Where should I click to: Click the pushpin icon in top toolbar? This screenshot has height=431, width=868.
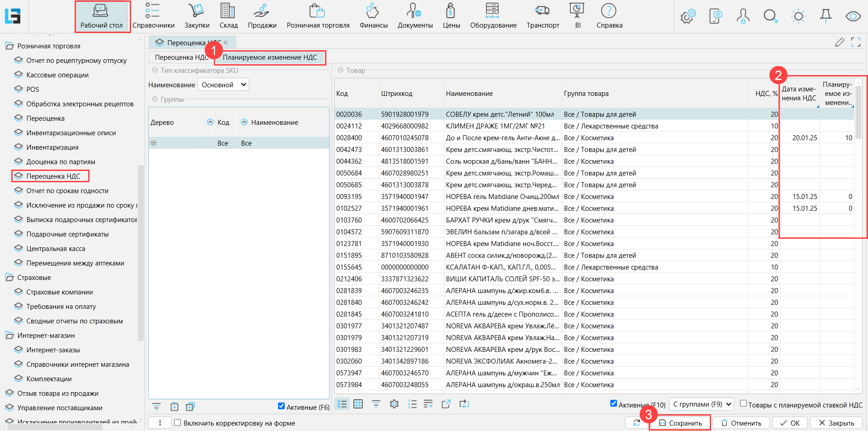[x=826, y=16]
